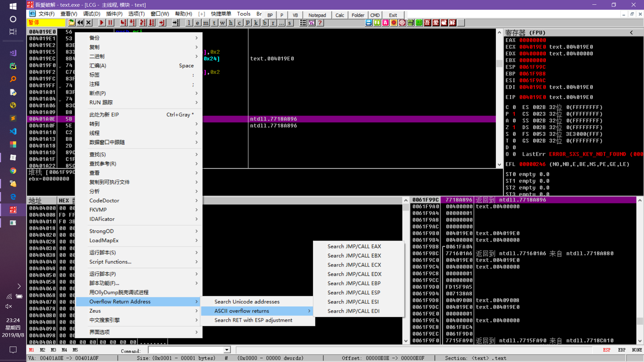Image resolution: width=644 pixels, height=362 pixels.
Task: Close the debugged program with the X toolbar icon
Action: point(89,22)
